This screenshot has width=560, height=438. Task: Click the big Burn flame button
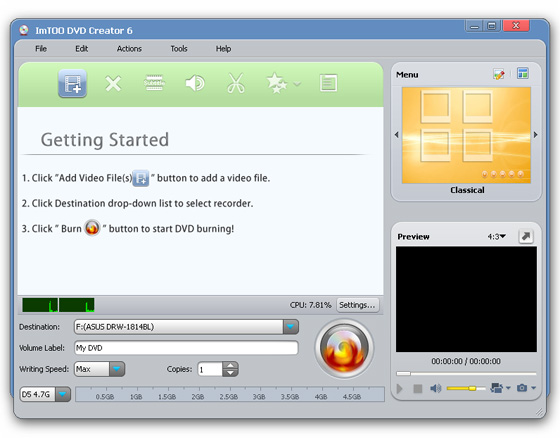tap(344, 348)
